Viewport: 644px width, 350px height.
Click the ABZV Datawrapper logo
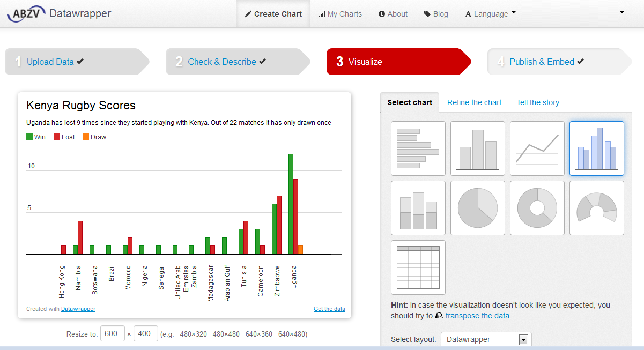[59, 13]
